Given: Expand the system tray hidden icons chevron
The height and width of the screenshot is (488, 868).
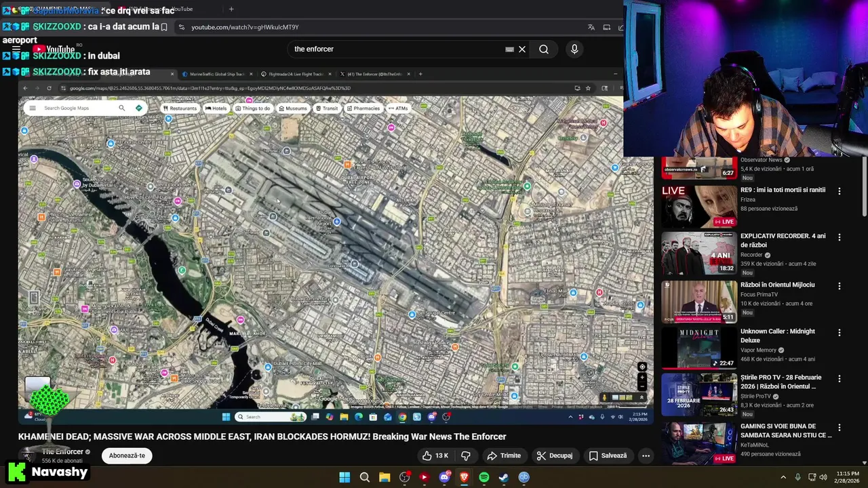Looking at the screenshot, I should tap(783, 477).
